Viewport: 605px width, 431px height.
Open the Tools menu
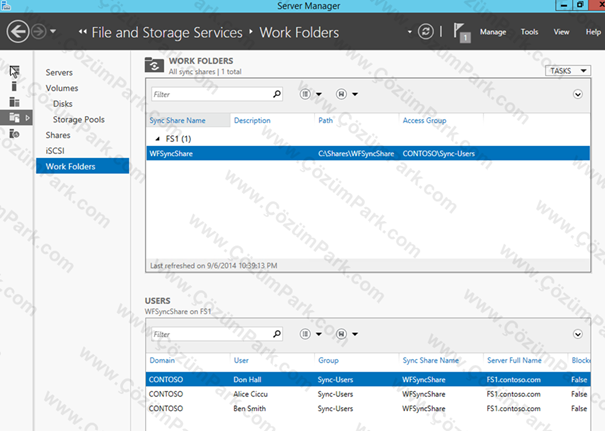[x=529, y=32]
